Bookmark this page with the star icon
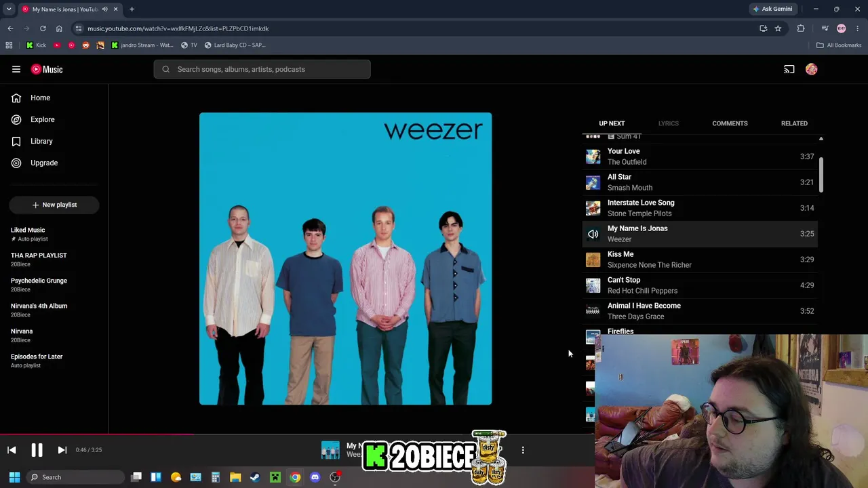This screenshot has height=488, width=868. (778, 28)
